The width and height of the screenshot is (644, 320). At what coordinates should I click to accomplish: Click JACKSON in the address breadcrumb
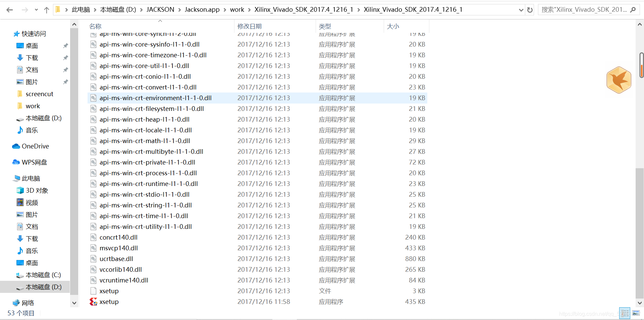coord(160,10)
